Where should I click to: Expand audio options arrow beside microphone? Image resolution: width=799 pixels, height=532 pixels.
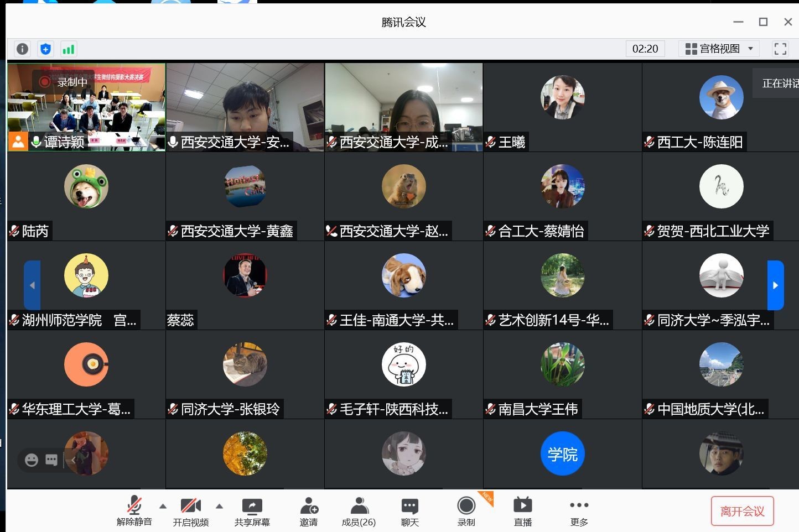[x=163, y=506]
